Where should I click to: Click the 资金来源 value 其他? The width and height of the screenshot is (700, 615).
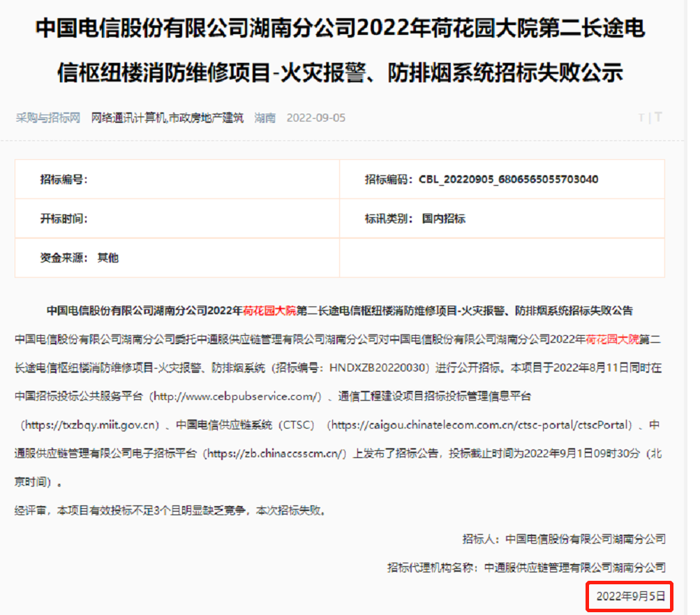pyautogui.click(x=108, y=258)
